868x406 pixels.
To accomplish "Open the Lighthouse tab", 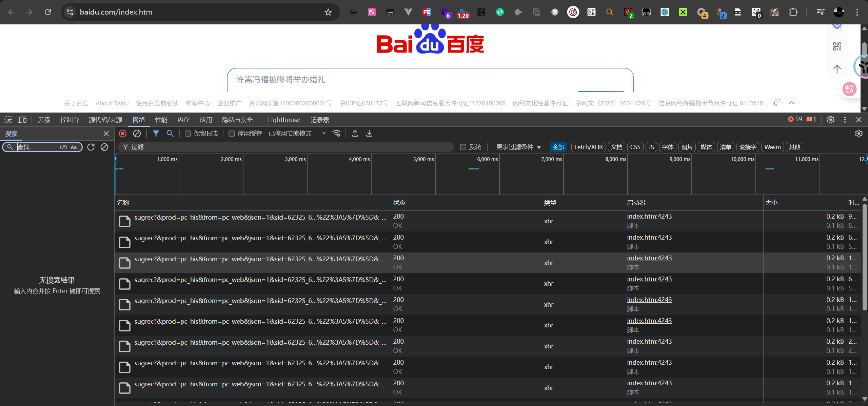I will pos(284,120).
